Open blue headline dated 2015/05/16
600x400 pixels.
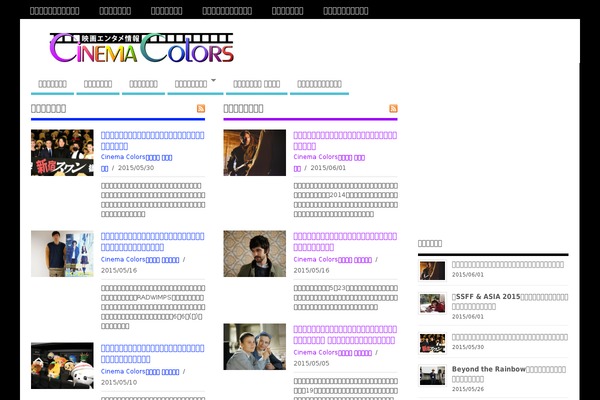pyautogui.click(x=152, y=242)
